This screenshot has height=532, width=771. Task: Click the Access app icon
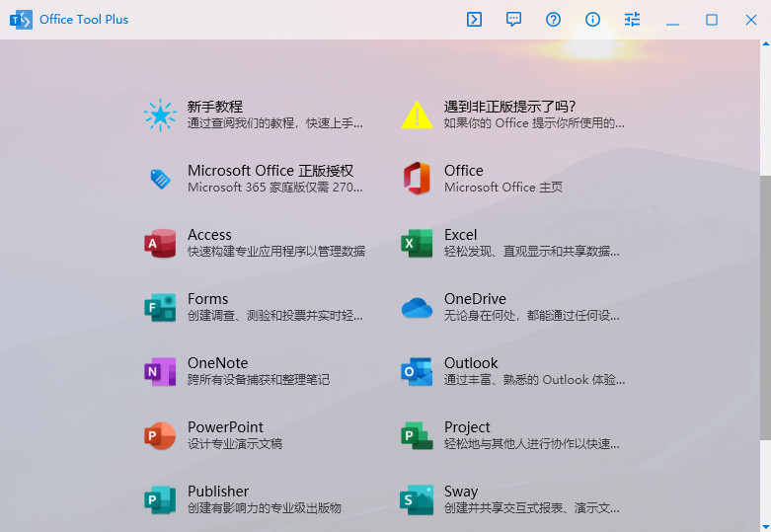pyautogui.click(x=160, y=243)
